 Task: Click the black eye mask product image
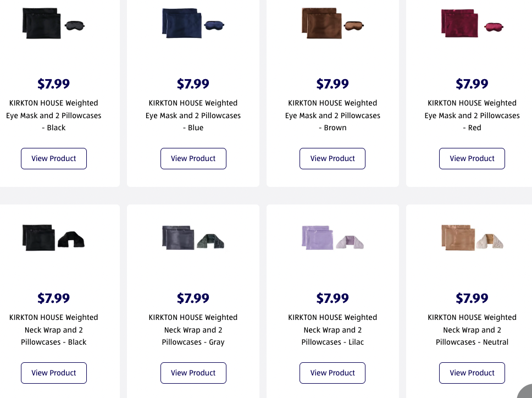[x=75, y=25]
